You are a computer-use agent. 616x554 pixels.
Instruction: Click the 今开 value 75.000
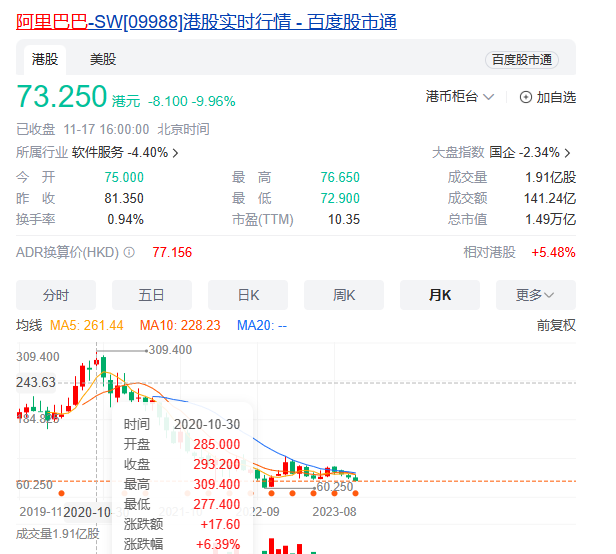click(x=124, y=177)
